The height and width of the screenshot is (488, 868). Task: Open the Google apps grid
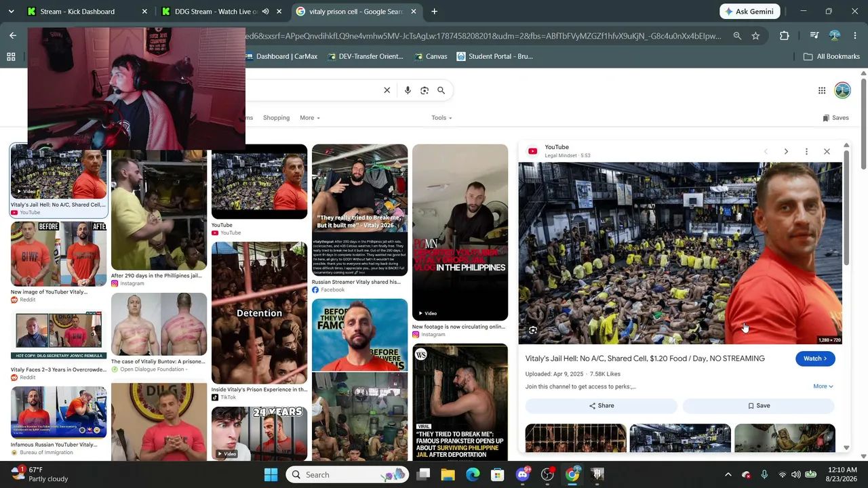point(822,90)
